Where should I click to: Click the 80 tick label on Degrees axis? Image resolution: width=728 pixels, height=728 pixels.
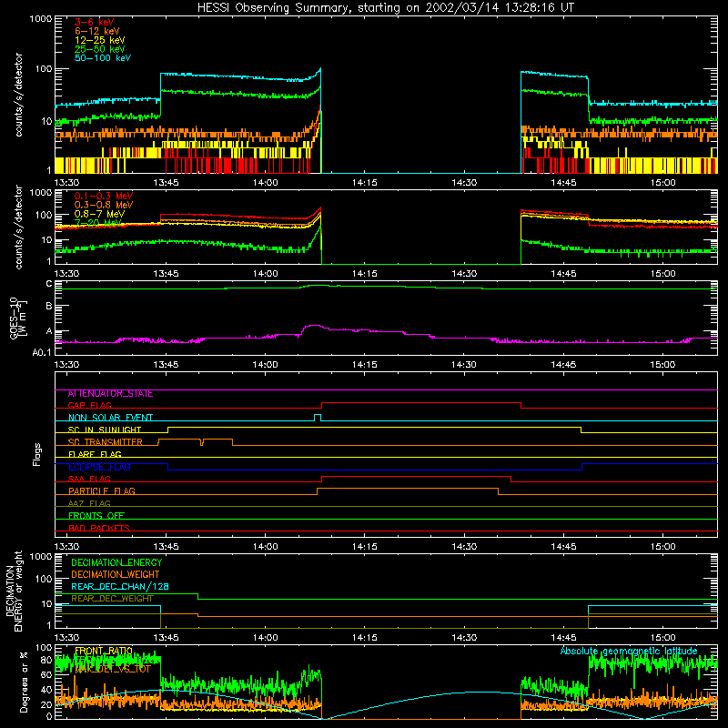click(46, 661)
